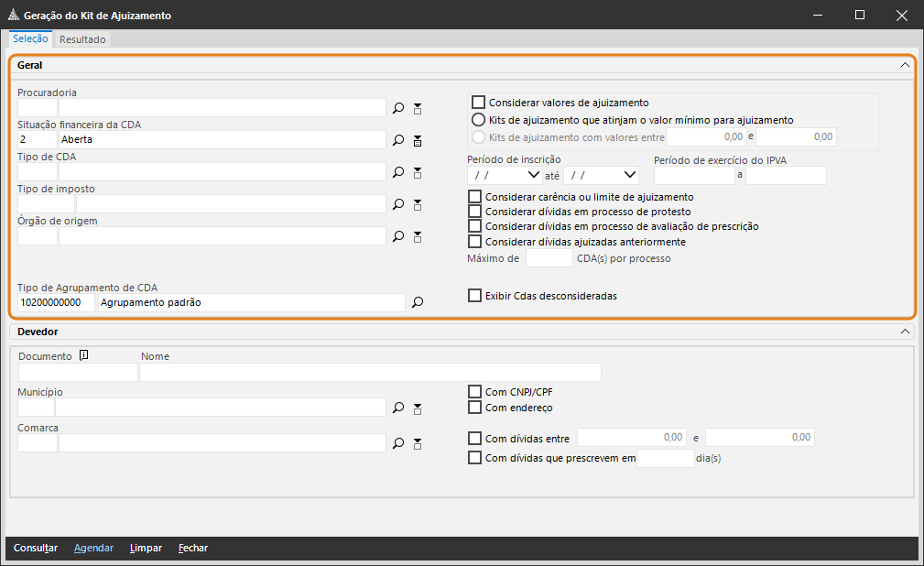The height and width of the screenshot is (566, 924).
Task: Open the Período de inscrição start date dropdown
Action: point(534,175)
